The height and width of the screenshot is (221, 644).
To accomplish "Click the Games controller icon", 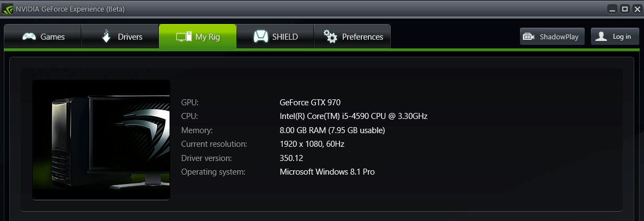I will pos(29,37).
